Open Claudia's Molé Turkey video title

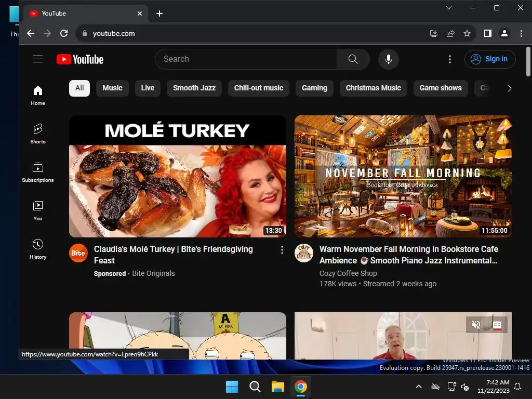click(x=174, y=255)
